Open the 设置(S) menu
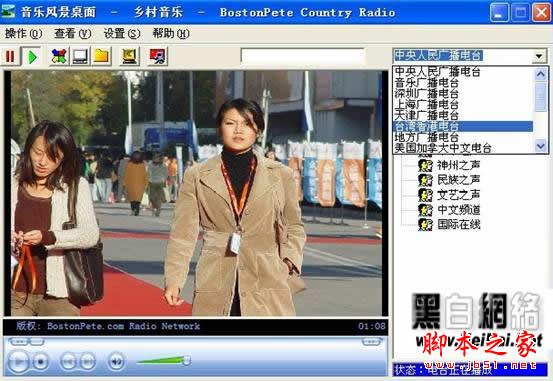 click(122, 34)
